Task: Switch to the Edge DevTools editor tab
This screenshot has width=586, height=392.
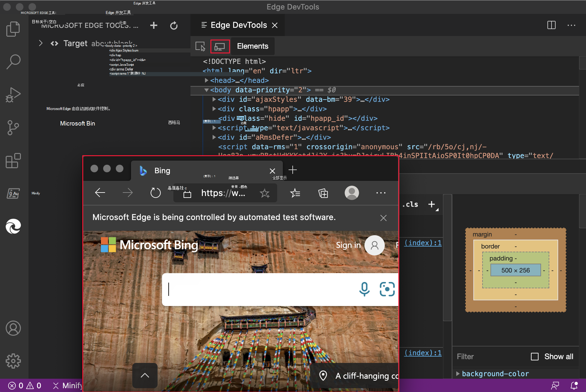Action: [238, 25]
